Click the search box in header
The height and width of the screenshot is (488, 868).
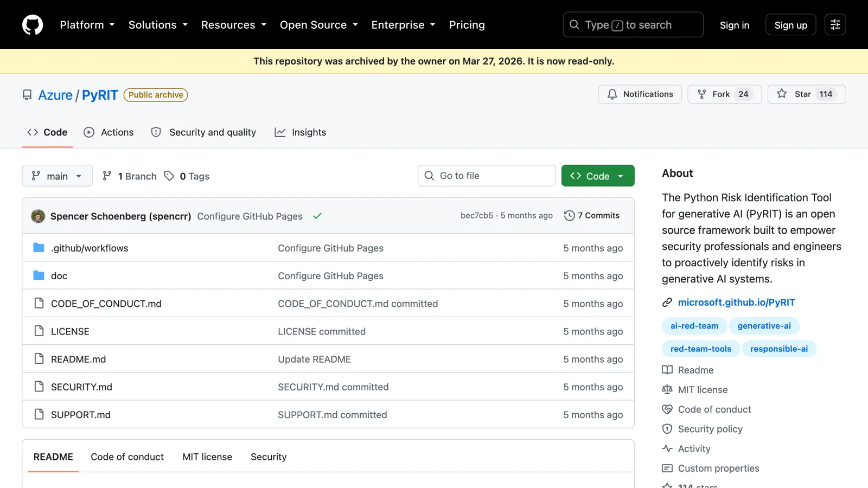pyautogui.click(x=633, y=25)
